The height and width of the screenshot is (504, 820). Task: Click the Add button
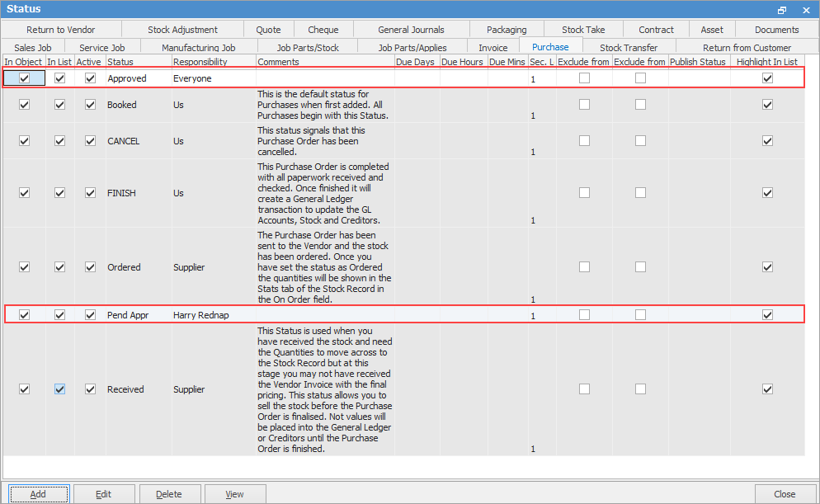pos(38,494)
